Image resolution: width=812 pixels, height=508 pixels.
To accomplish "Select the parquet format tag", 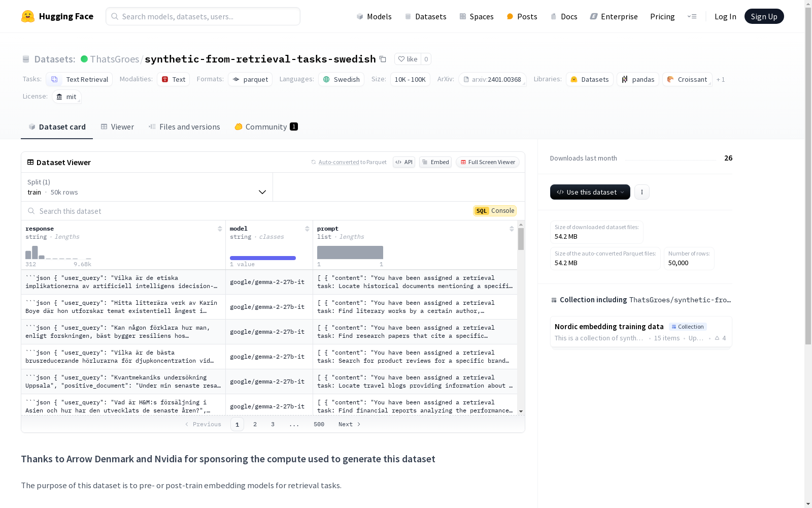I will point(250,79).
